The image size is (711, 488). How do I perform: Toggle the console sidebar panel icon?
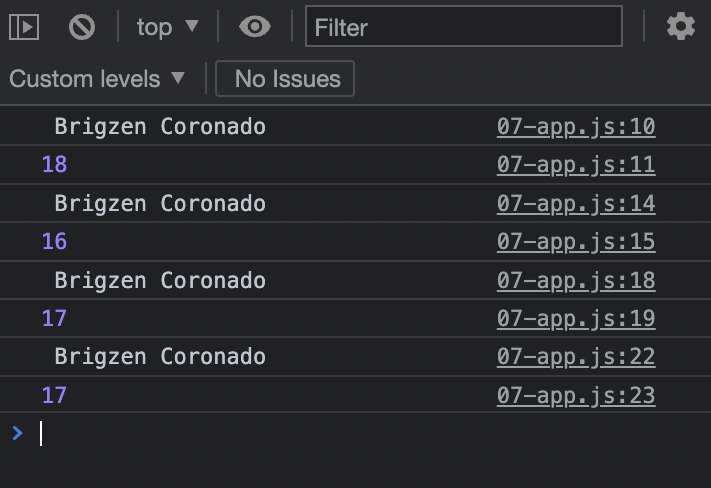point(24,27)
